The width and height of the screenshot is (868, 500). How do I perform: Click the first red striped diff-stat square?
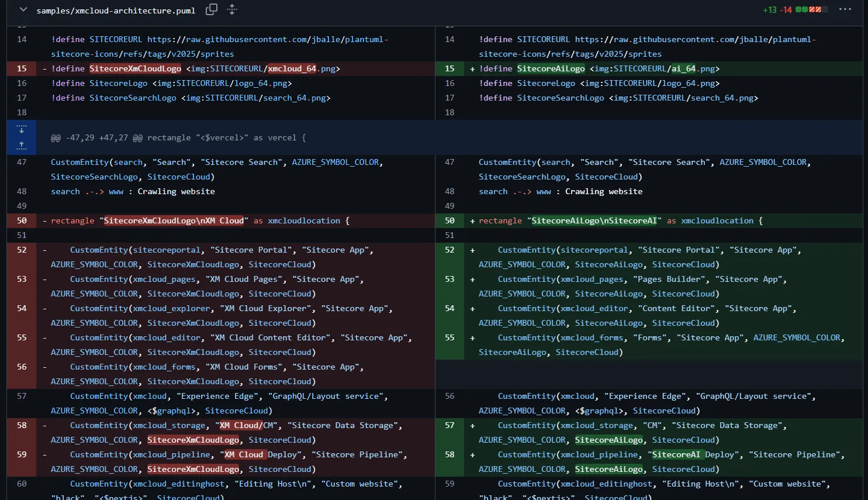click(x=812, y=9)
